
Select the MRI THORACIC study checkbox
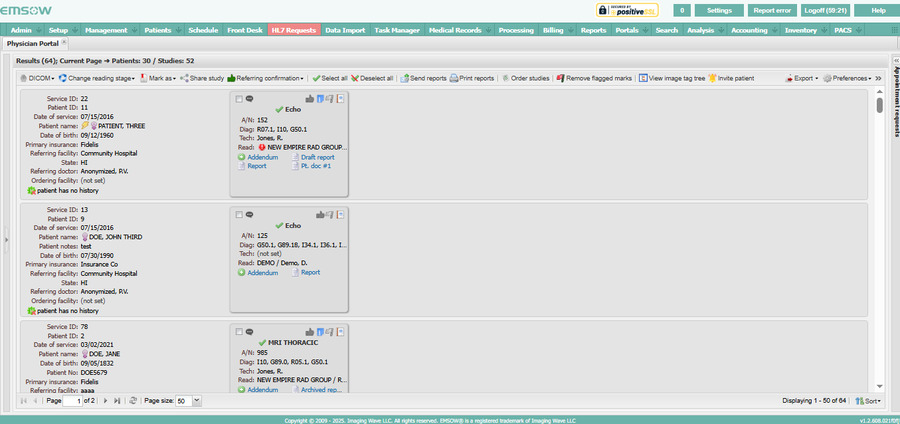[238, 331]
